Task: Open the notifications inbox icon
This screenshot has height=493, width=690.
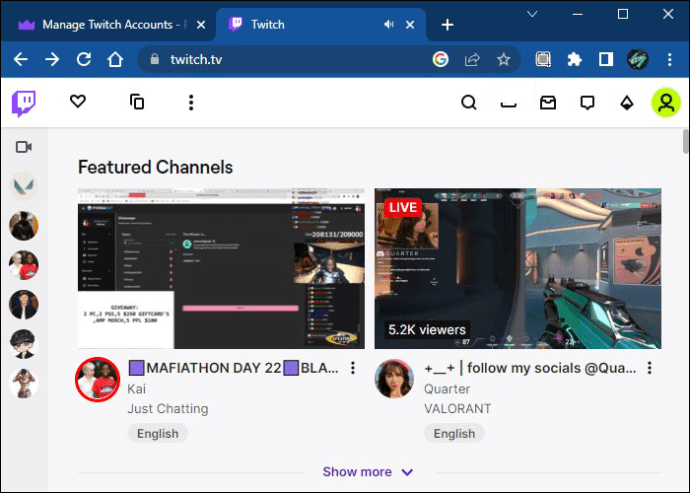Action: click(x=548, y=102)
